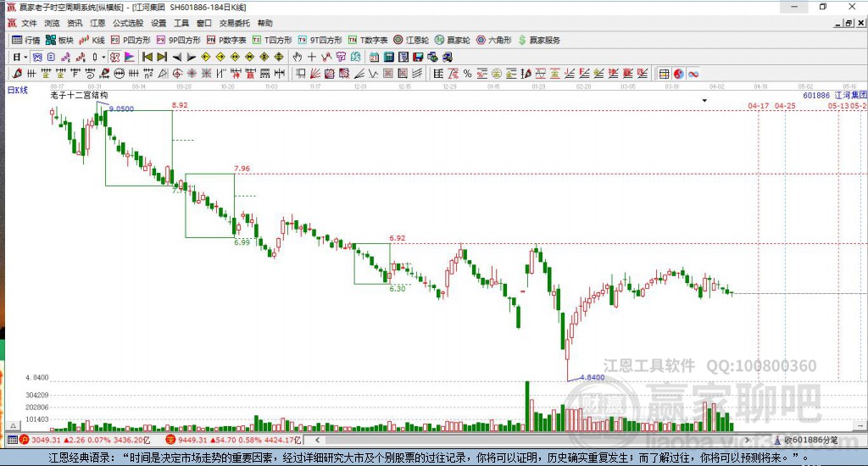Click the 04-25 date marker
This screenshot has width=868, height=466.
point(785,106)
